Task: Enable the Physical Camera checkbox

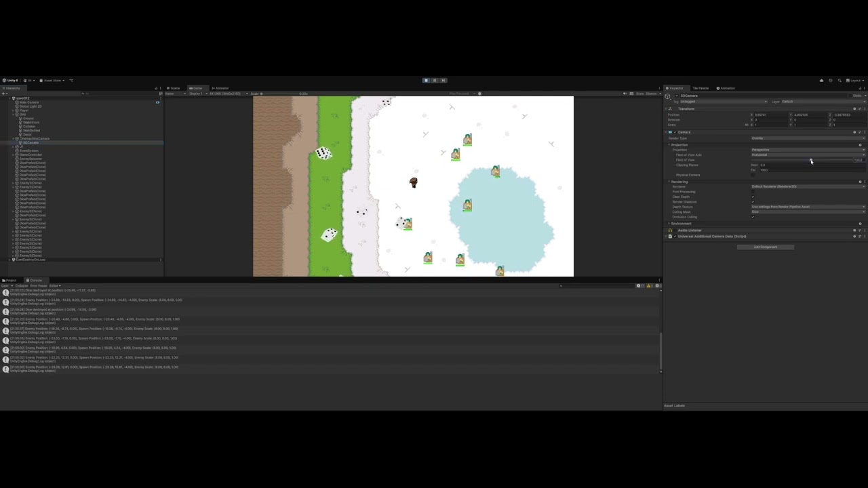Action: coord(753,175)
